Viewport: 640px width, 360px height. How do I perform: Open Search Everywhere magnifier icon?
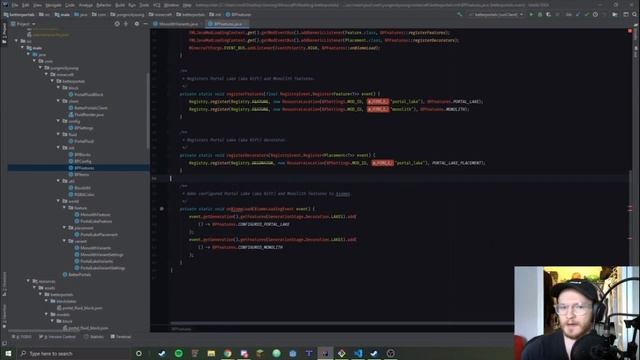click(x=635, y=14)
